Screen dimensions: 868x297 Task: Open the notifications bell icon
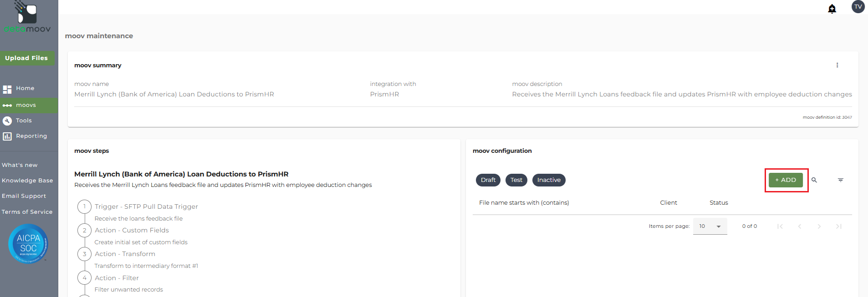click(x=832, y=9)
